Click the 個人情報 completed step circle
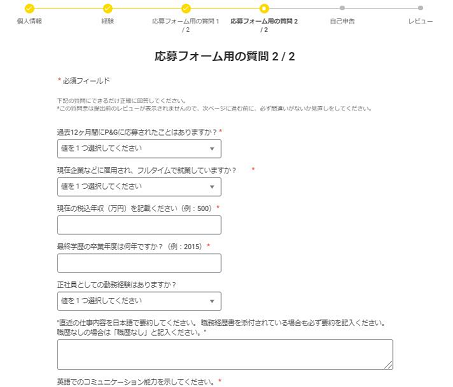 coord(29,8)
